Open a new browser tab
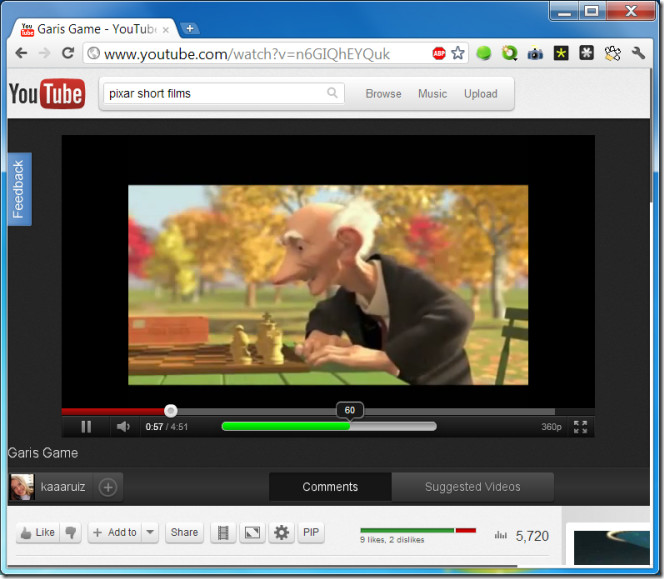 point(190,28)
